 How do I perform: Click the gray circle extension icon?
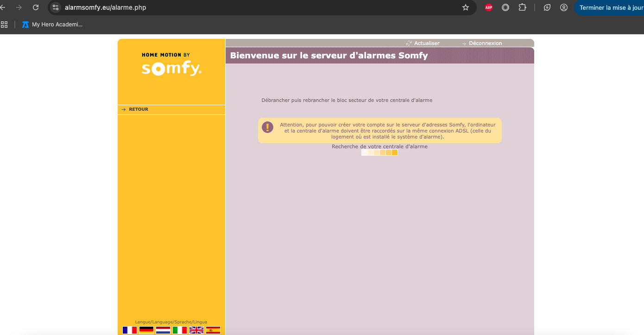pyautogui.click(x=505, y=7)
